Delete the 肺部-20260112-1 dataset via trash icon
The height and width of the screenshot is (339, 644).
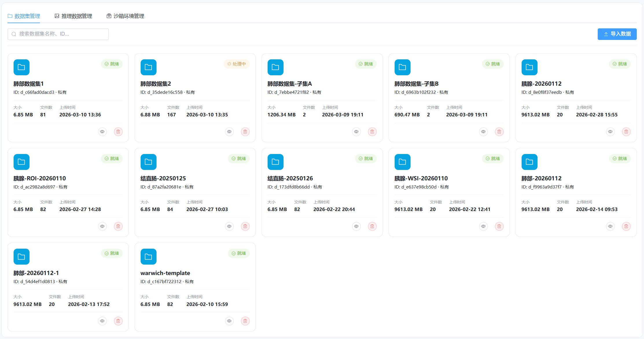point(118,321)
